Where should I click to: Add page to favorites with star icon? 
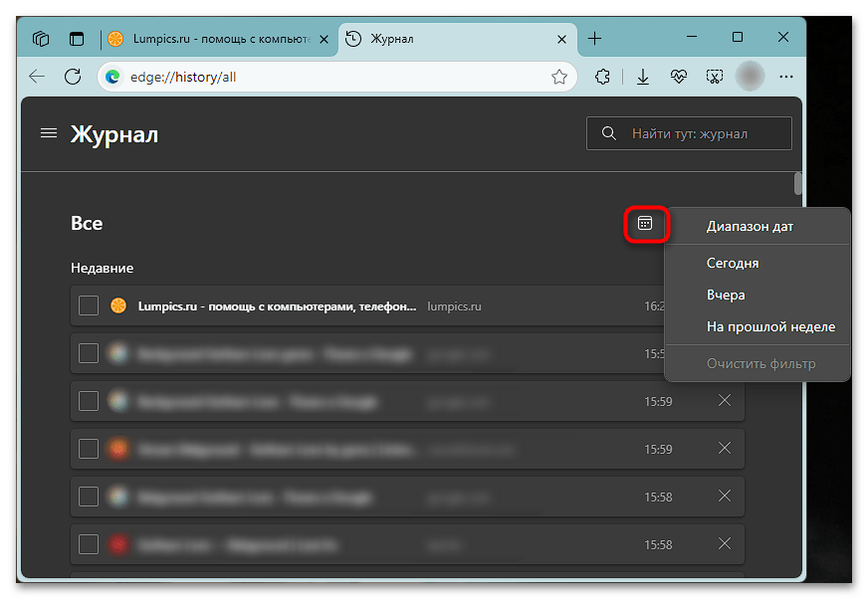[x=559, y=77]
